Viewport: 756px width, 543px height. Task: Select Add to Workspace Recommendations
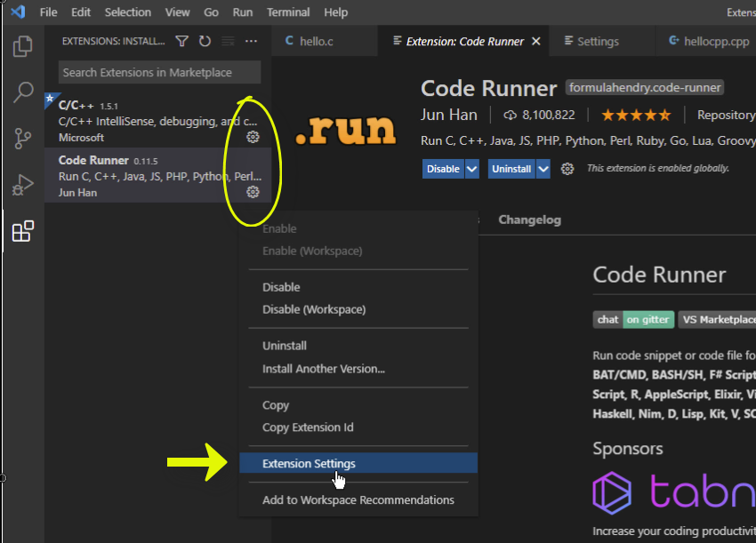point(358,500)
